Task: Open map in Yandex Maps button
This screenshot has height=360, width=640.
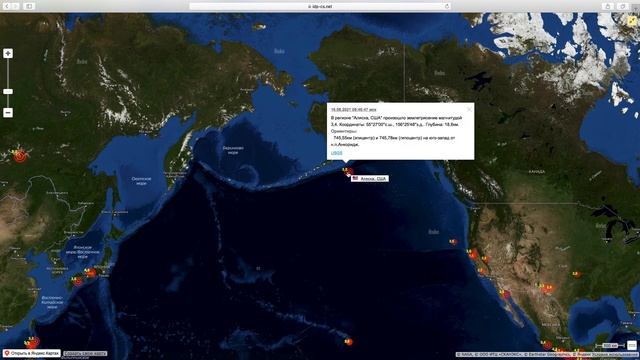Action: click(x=31, y=353)
